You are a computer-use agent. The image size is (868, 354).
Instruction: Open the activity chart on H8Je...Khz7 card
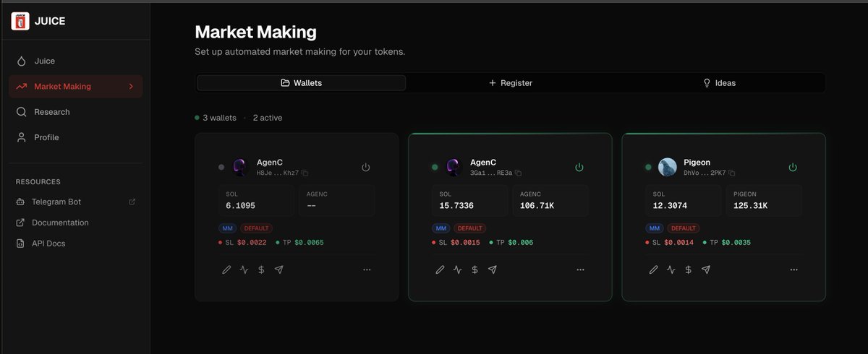click(244, 269)
